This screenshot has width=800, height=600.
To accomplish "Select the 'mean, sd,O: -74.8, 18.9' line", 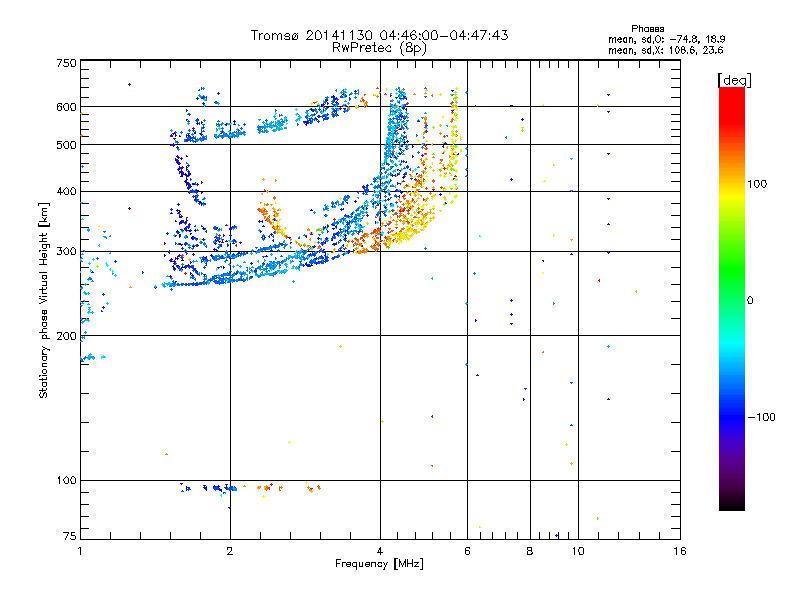I will tap(666, 39).
